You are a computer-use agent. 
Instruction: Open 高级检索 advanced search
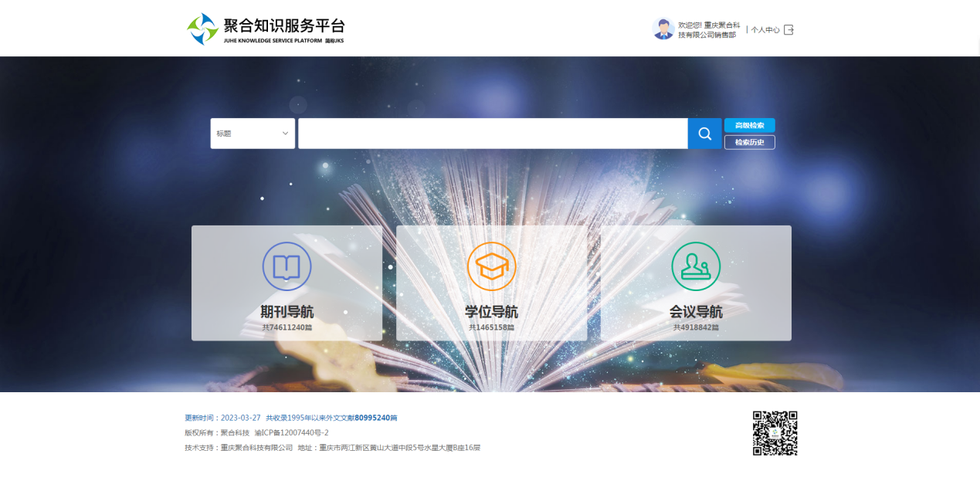[x=749, y=125]
